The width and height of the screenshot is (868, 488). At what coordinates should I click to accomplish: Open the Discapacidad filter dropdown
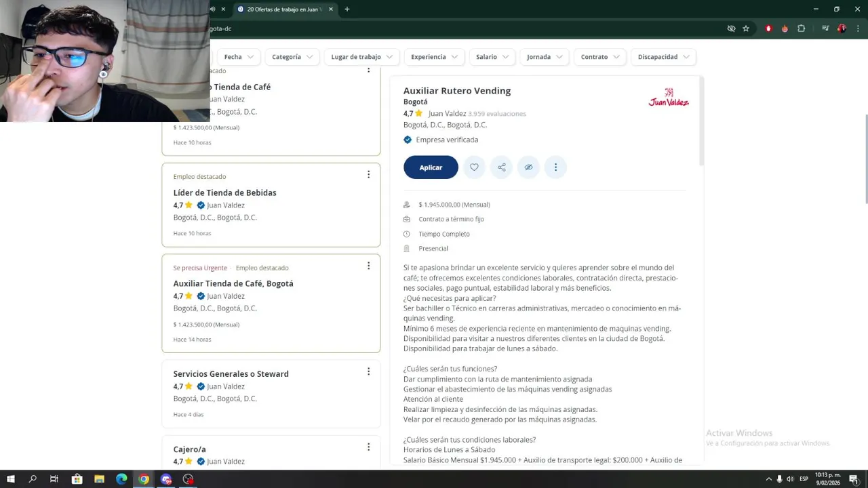click(x=663, y=57)
